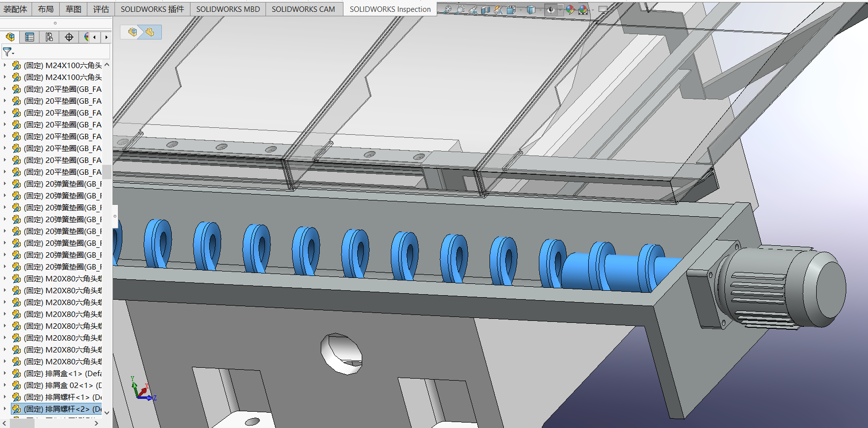Screen dimensions: 868x428
Task: Open the DisplayManager color ball tab
Action: tap(86, 37)
